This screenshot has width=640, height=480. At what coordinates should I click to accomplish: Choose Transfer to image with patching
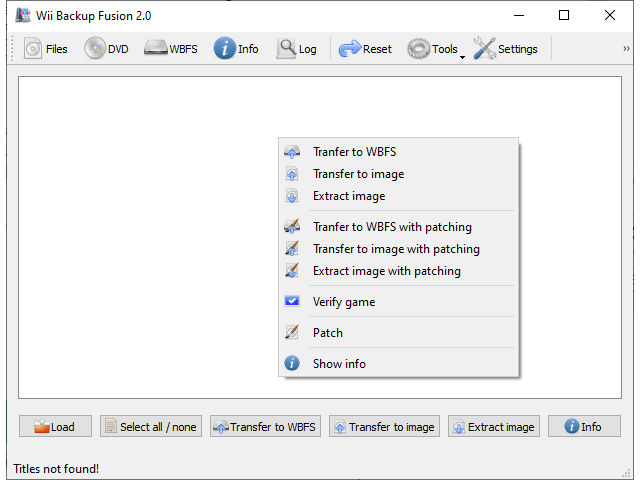click(x=396, y=249)
